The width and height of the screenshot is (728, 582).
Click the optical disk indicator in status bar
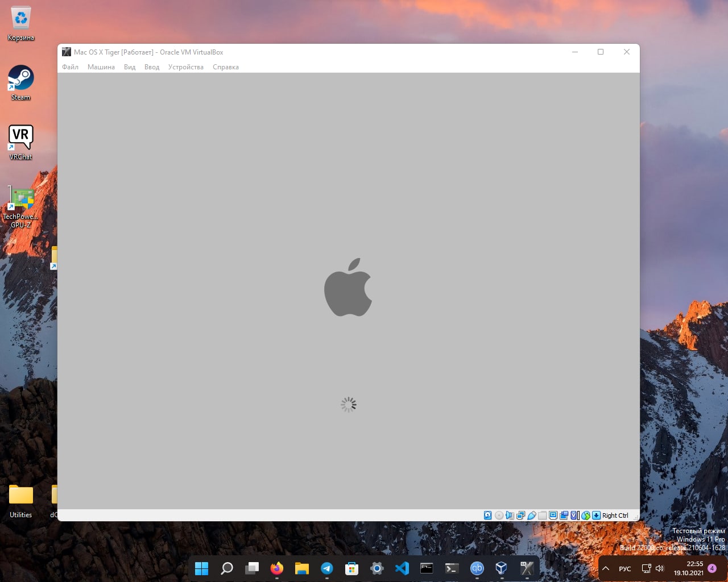(x=499, y=516)
